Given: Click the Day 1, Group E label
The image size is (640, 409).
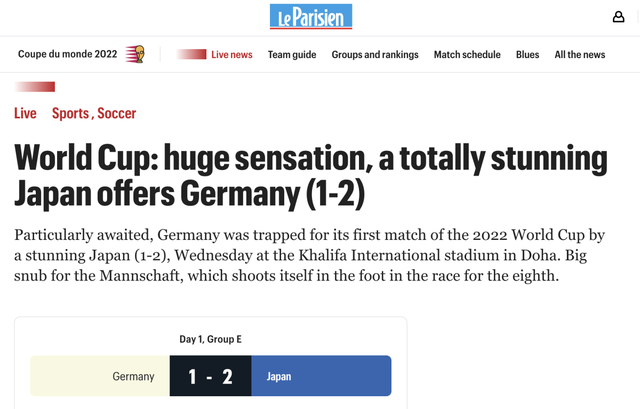Looking at the screenshot, I should [210, 339].
